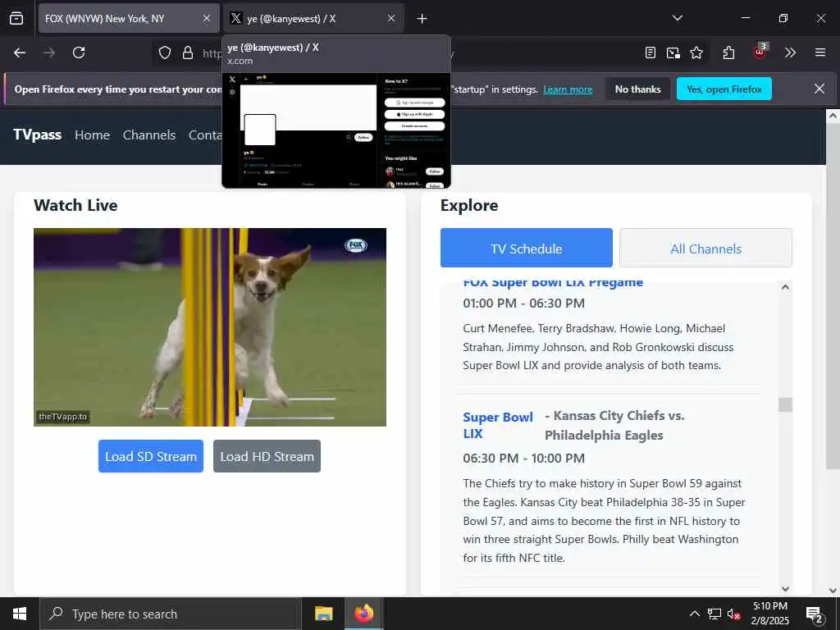Click Firefox icon in taskbar
Screen dimensions: 840x630
[363, 614]
